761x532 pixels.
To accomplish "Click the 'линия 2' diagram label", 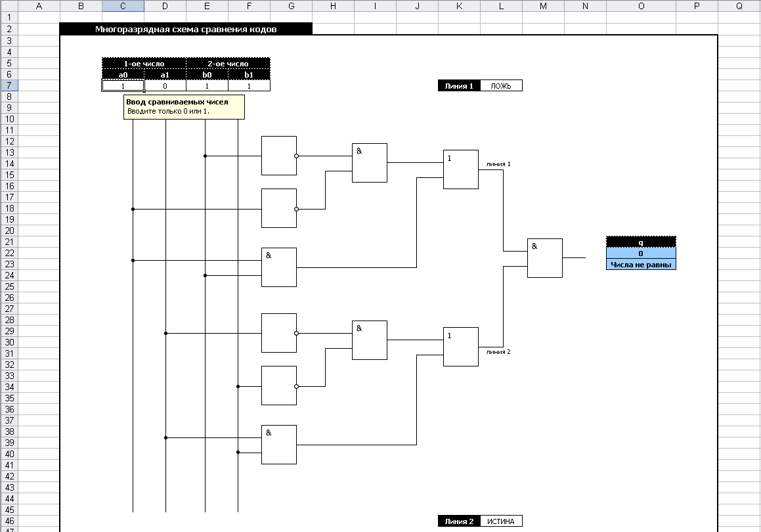I will point(498,352).
